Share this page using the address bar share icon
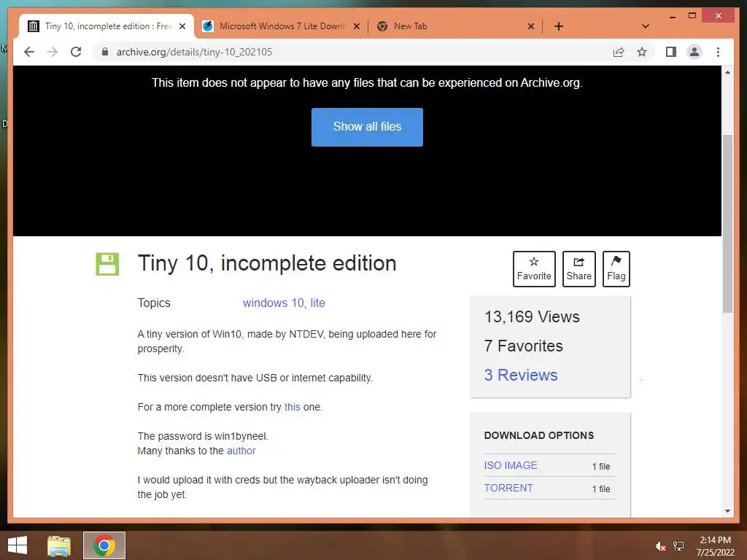 pyautogui.click(x=619, y=52)
